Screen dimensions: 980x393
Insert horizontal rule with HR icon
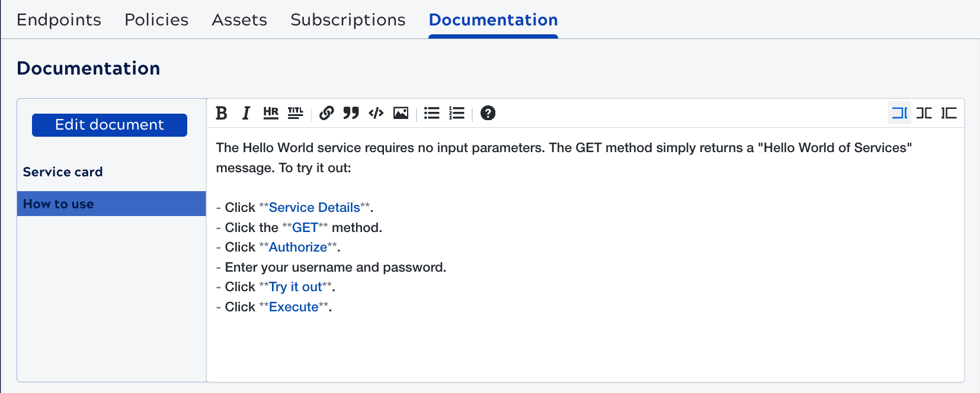click(271, 113)
